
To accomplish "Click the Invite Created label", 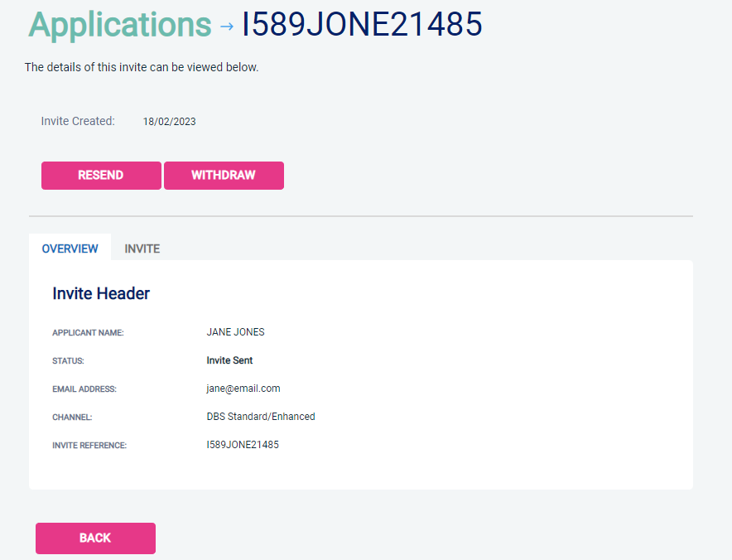I will point(78,121).
